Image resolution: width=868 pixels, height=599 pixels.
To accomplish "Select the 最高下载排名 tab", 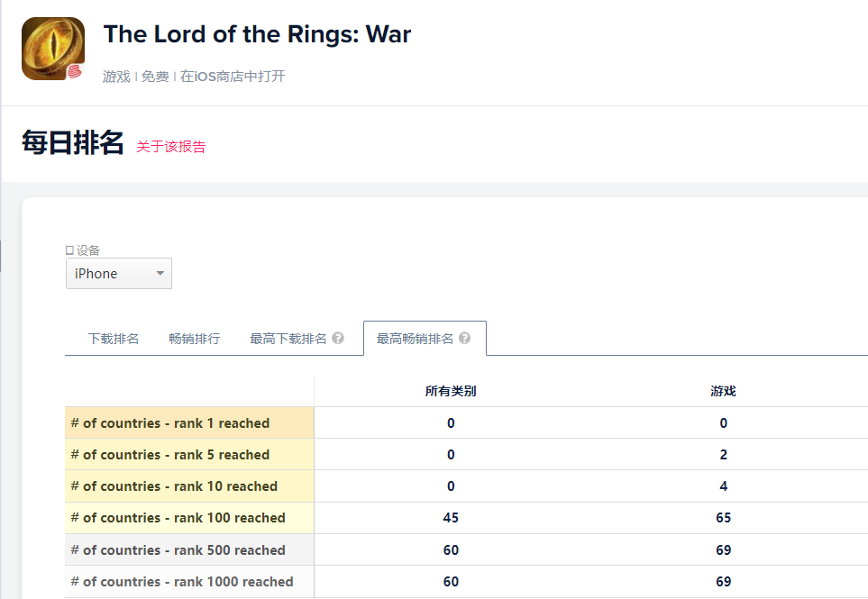I will (288, 339).
